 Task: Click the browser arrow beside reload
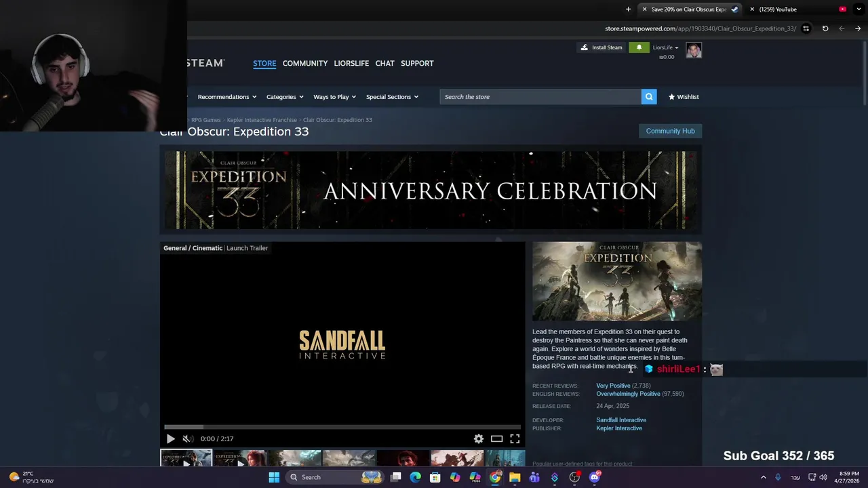click(842, 28)
